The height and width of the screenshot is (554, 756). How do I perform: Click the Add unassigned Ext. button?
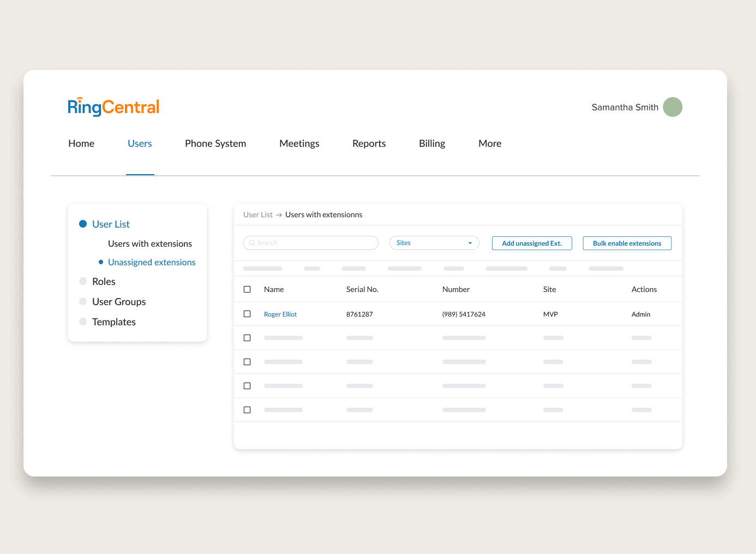[532, 243]
